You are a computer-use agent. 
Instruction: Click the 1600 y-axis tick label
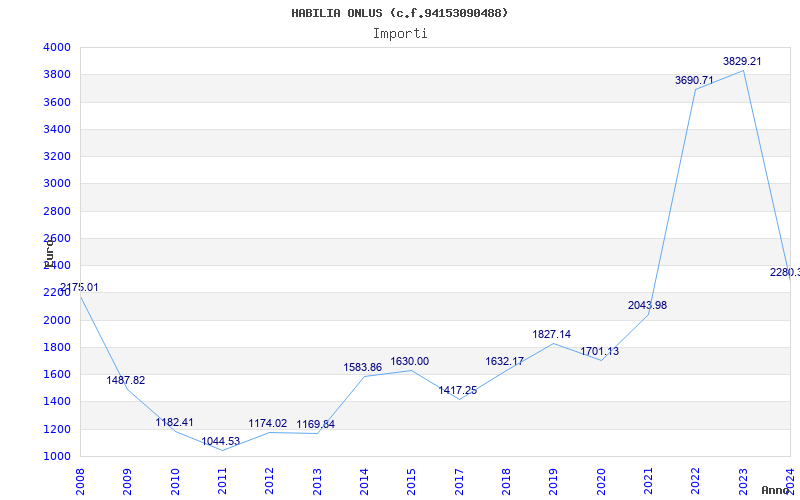(57, 374)
